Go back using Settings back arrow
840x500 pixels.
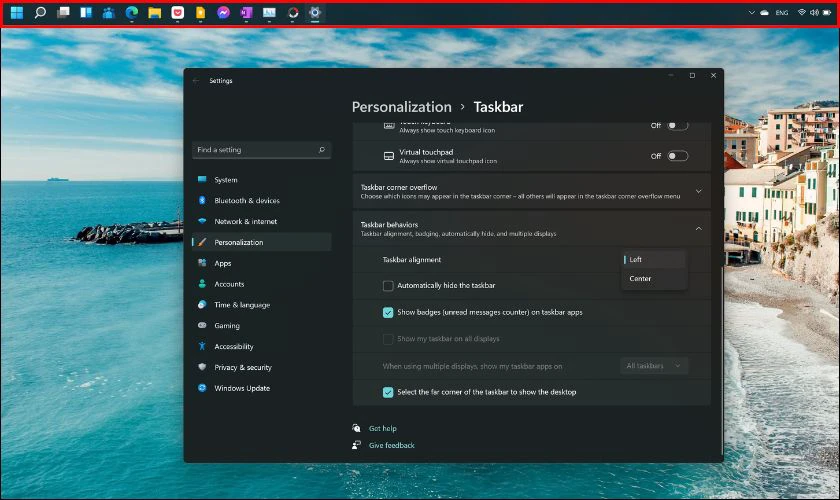click(196, 80)
